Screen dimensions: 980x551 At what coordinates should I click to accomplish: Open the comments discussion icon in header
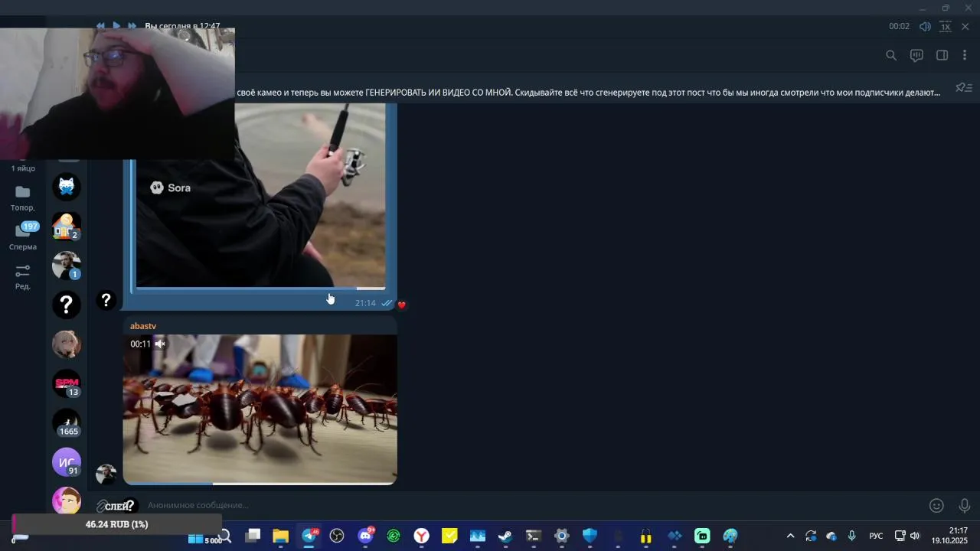[916, 55]
